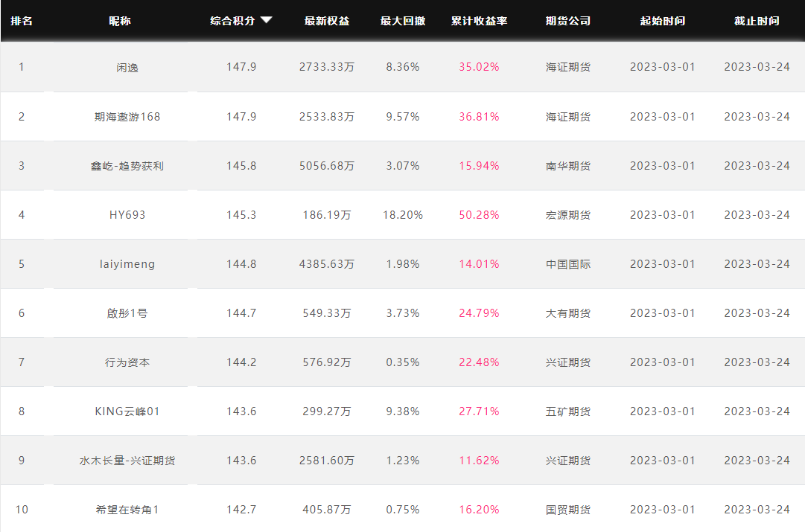Open the nickname HY693

tap(127, 215)
